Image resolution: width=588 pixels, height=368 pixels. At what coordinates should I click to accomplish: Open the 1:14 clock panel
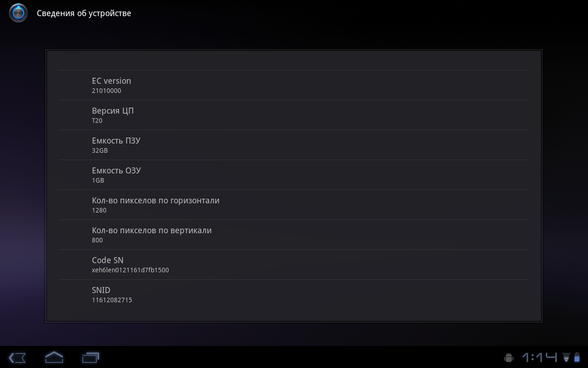(x=540, y=357)
